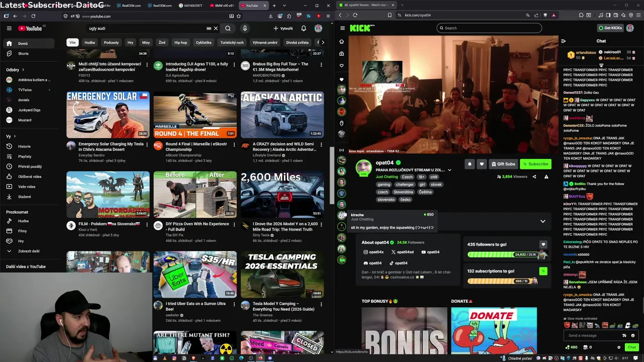Expand stream title dropdown arrow
Viewport: 644px width, 362px height.
(x=449, y=170)
